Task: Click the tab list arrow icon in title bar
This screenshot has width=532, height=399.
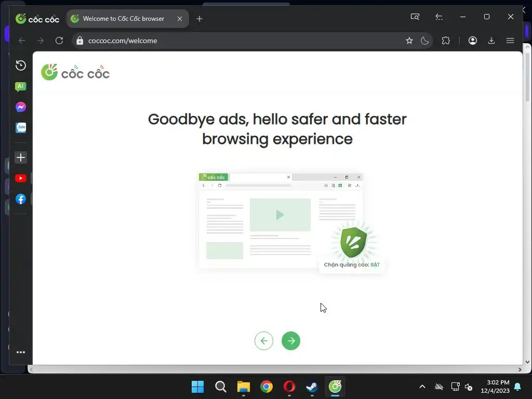Action: [438, 17]
